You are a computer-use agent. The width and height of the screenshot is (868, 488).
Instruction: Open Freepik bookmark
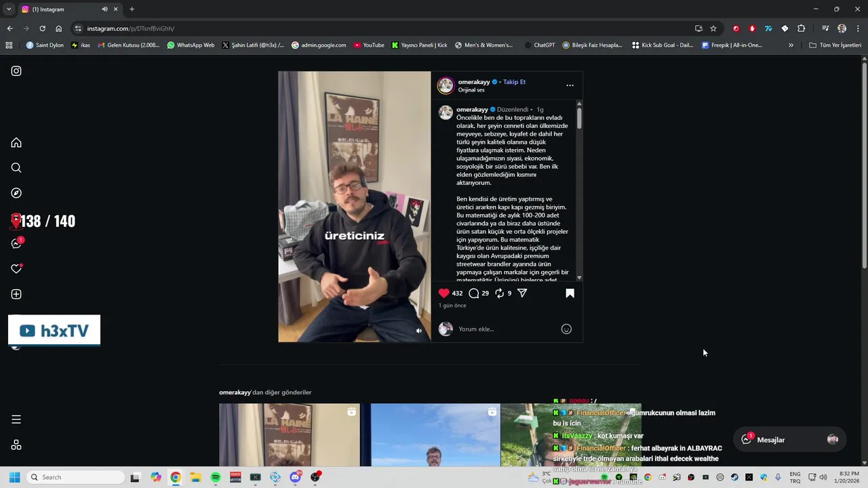coord(732,45)
